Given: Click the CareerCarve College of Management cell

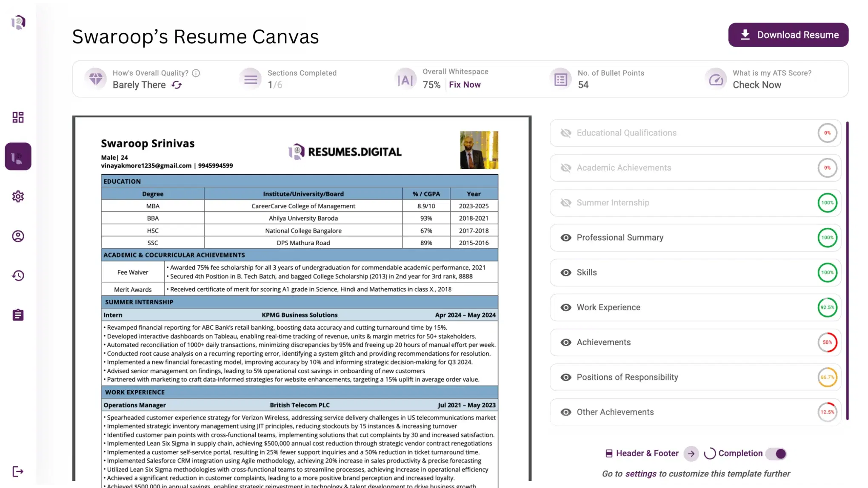Looking at the screenshot, I should click(x=303, y=206).
